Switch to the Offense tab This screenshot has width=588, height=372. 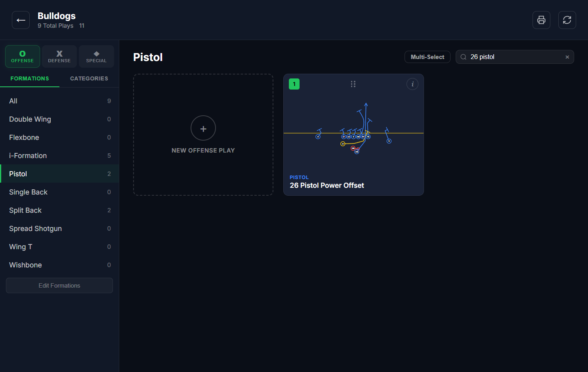pos(23,56)
